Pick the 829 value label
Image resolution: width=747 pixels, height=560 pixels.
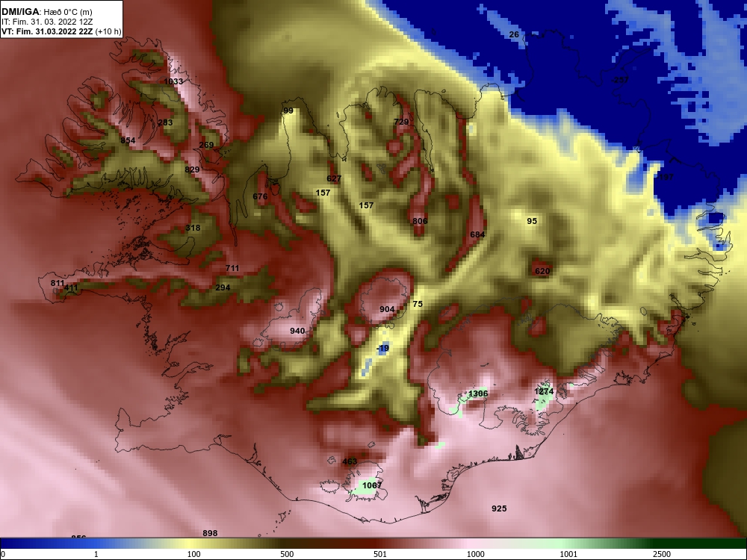point(192,169)
